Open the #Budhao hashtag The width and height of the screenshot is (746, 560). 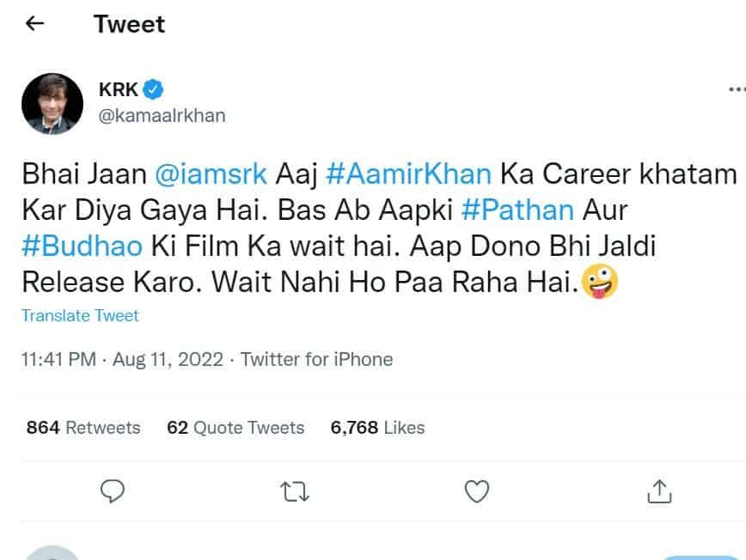[x=83, y=247]
